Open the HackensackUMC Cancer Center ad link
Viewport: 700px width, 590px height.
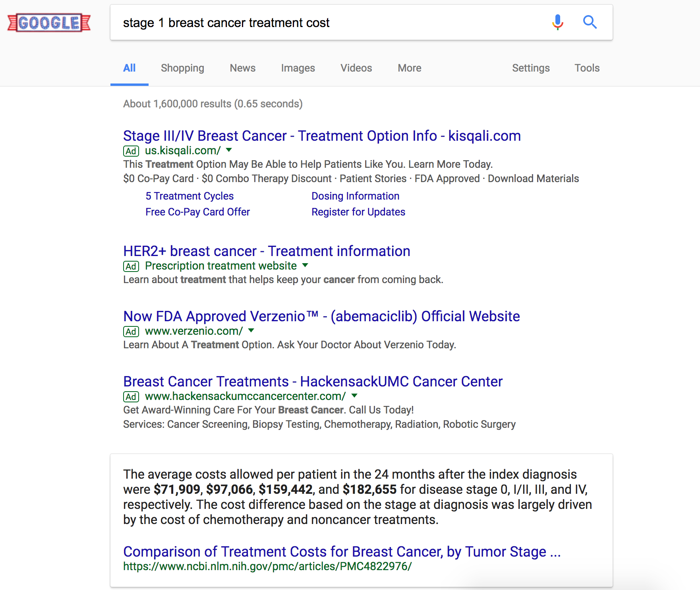coord(313,382)
